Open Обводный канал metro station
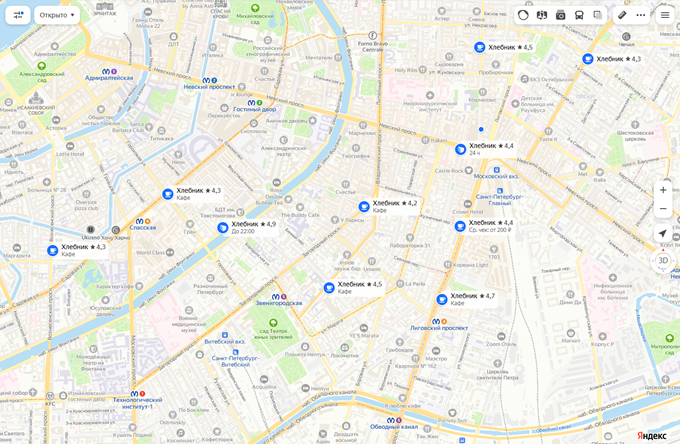Screen dimensions: 680x444 394,423
